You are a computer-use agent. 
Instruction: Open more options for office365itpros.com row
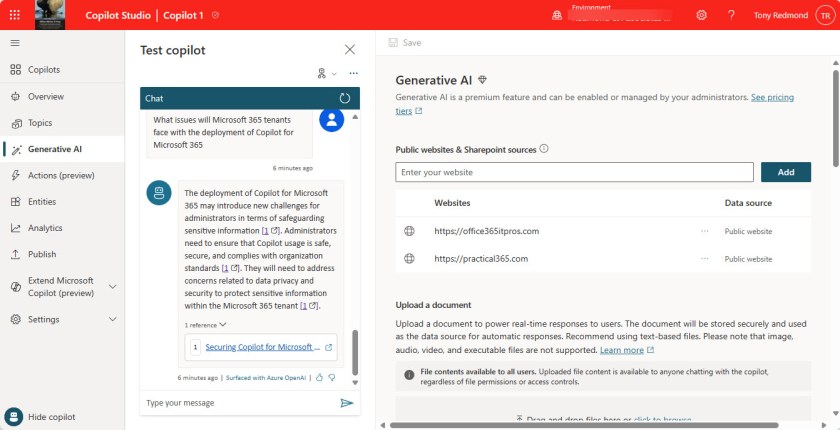click(x=704, y=231)
